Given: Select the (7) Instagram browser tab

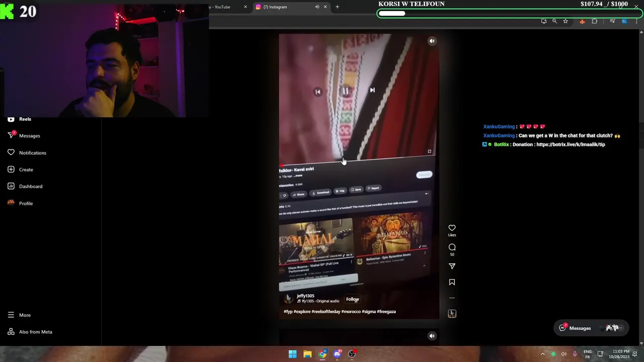Looking at the screenshot, I should tap(275, 7).
